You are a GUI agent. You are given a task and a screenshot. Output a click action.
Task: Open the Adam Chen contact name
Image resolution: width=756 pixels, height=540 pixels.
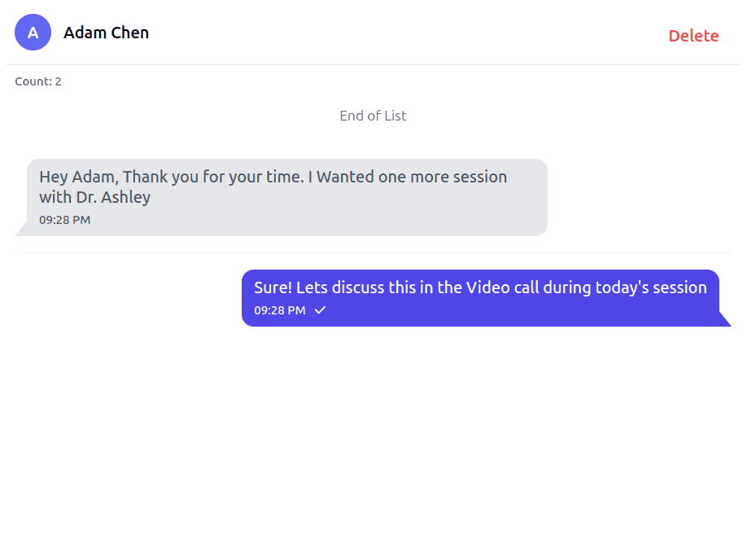(x=106, y=33)
